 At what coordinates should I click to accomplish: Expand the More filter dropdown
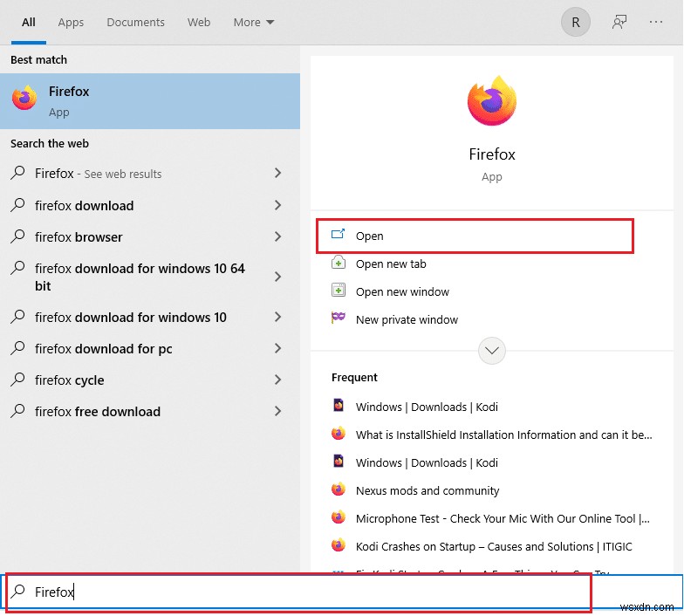[x=254, y=23]
